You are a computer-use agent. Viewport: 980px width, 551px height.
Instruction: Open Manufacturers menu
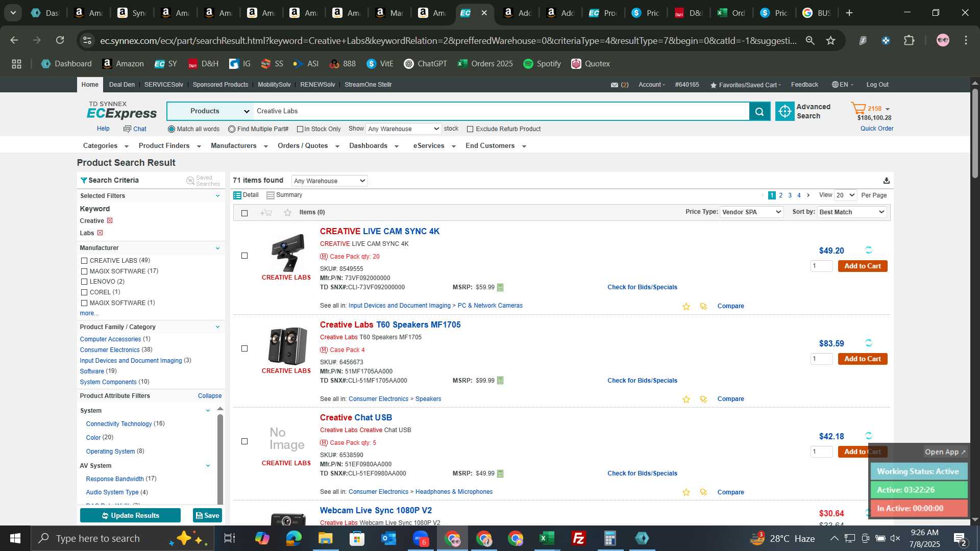pyautogui.click(x=239, y=146)
